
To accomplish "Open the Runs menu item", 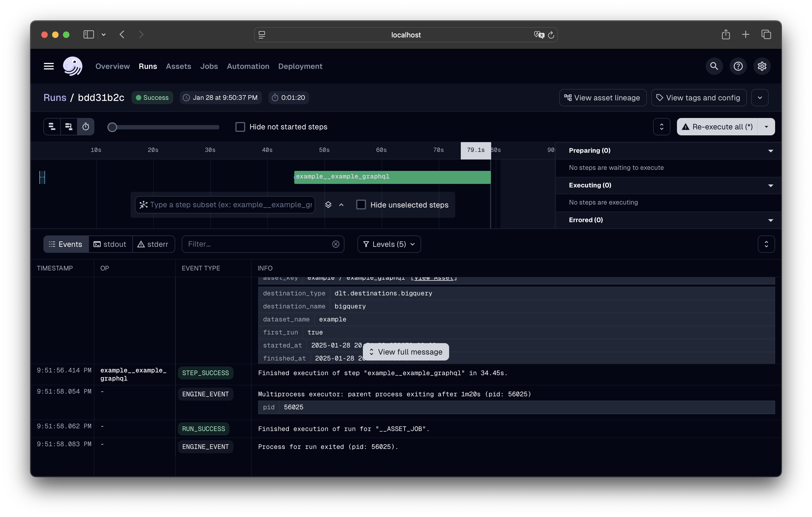I will [147, 66].
